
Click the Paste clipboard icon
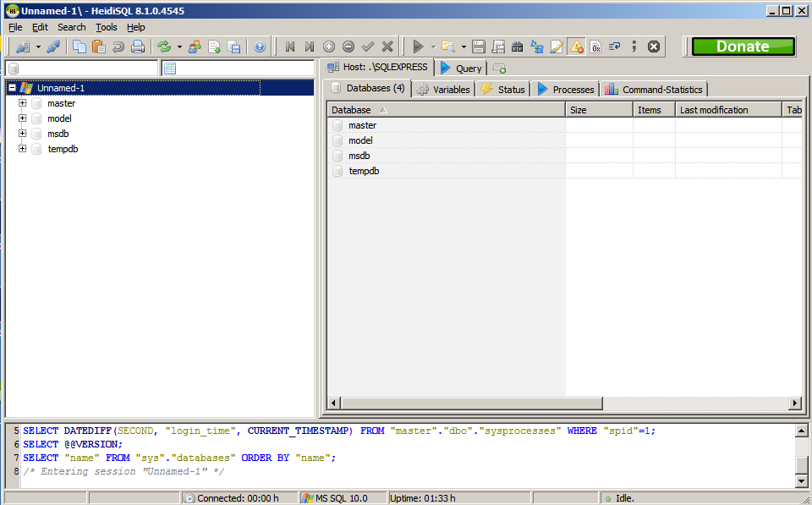[98, 47]
